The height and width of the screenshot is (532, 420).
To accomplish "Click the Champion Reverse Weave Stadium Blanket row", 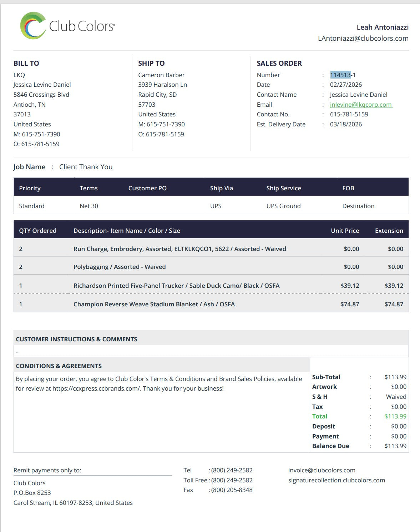I will point(154,304).
